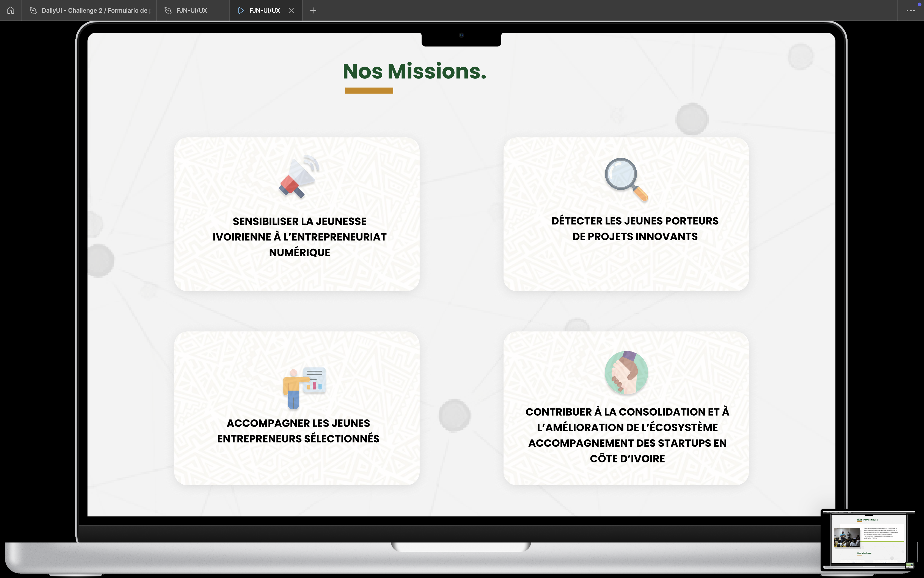Click the play icon on the active tab
The image size is (924, 578).
(x=241, y=10)
